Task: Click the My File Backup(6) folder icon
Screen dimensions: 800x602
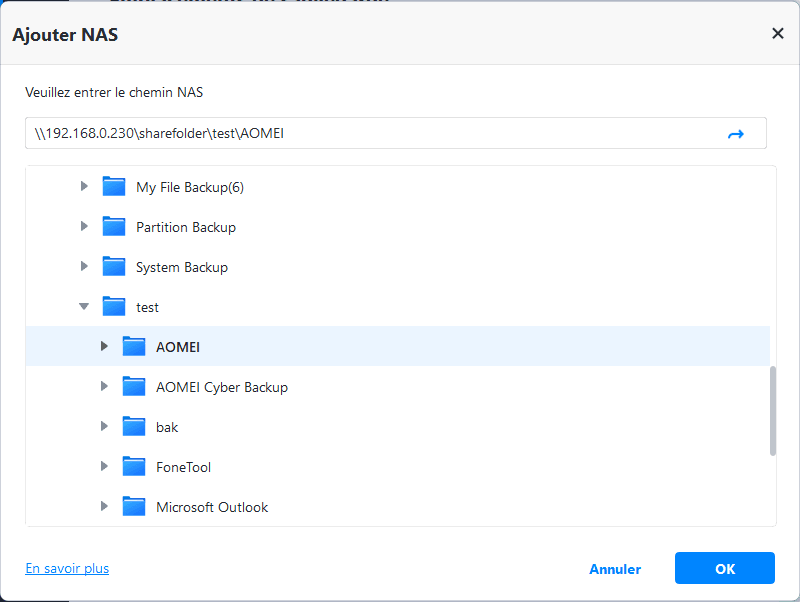Action: coord(114,187)
